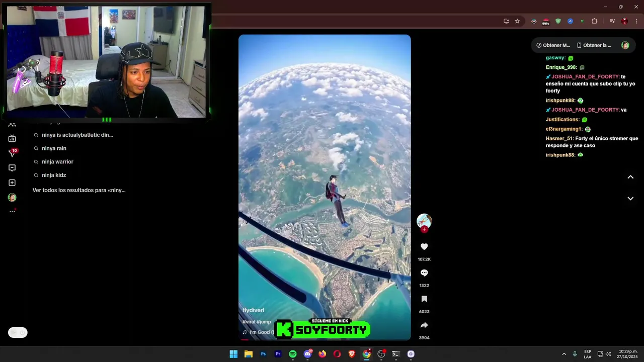
Task: Open the terminal icon in the taskbar
Action: click(396, 354)
